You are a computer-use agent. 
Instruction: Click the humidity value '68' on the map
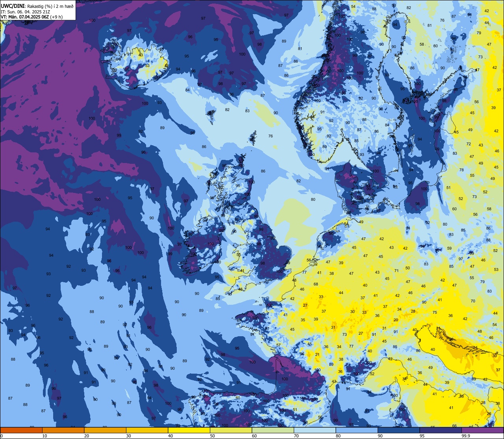[316, 284]
